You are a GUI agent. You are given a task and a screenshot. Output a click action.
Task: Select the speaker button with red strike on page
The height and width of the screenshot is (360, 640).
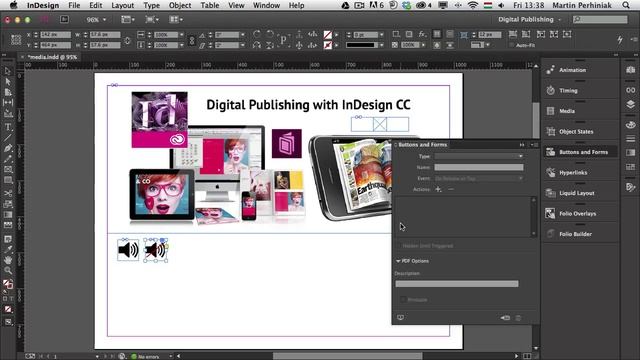[156, 250]
